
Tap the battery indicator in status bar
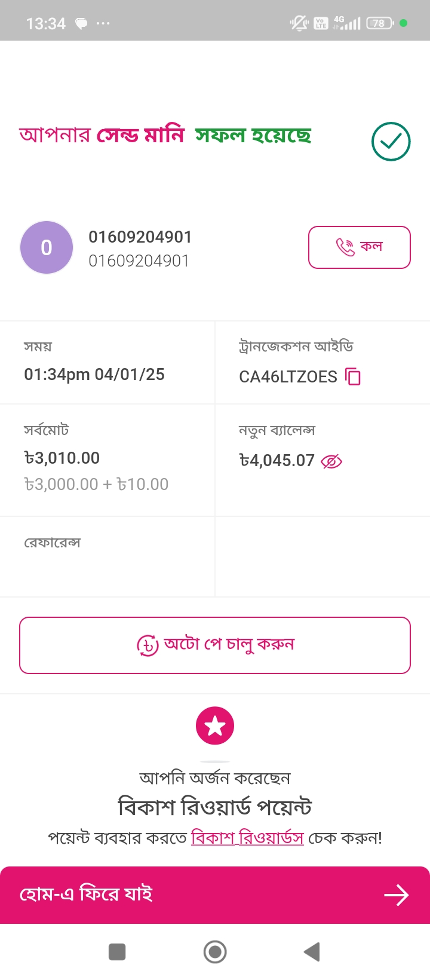pos(380,23)
